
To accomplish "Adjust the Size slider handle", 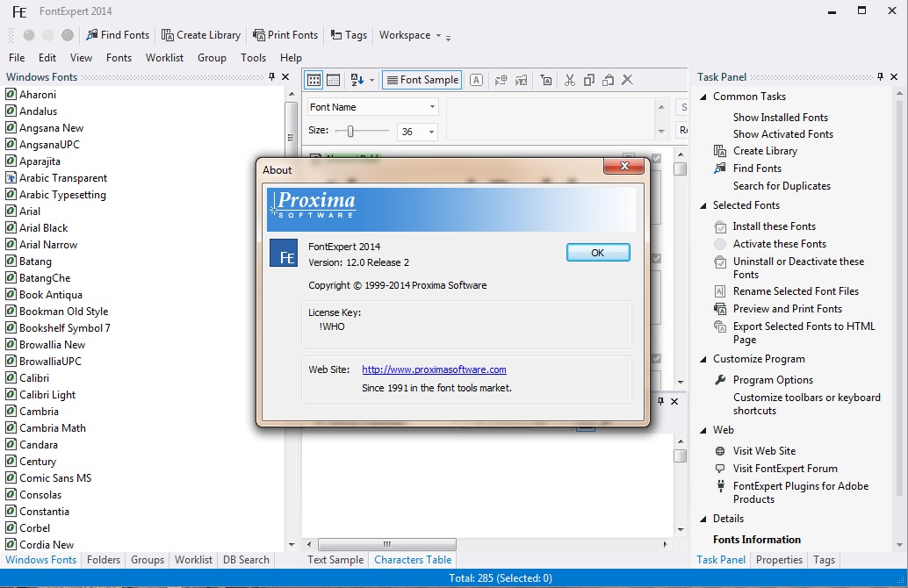I will pyautogui.click(x=350, y=132).
